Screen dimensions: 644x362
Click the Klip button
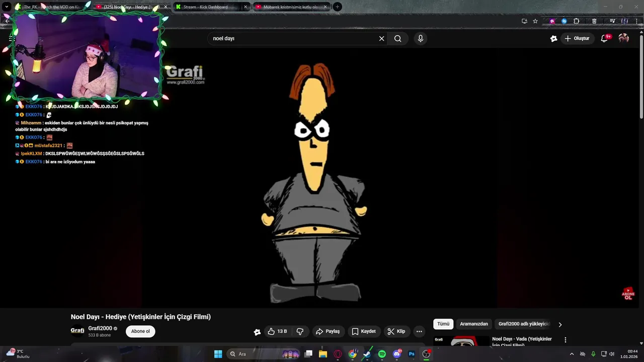click(x=396, y=331)
